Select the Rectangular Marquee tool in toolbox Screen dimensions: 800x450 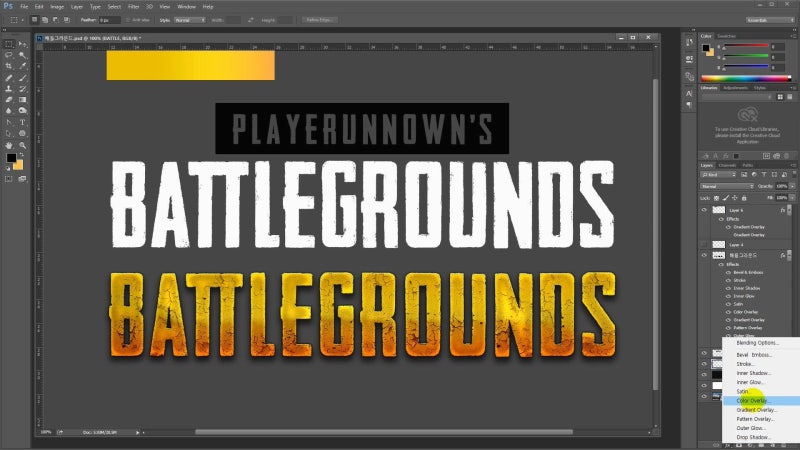click(9, 44)
